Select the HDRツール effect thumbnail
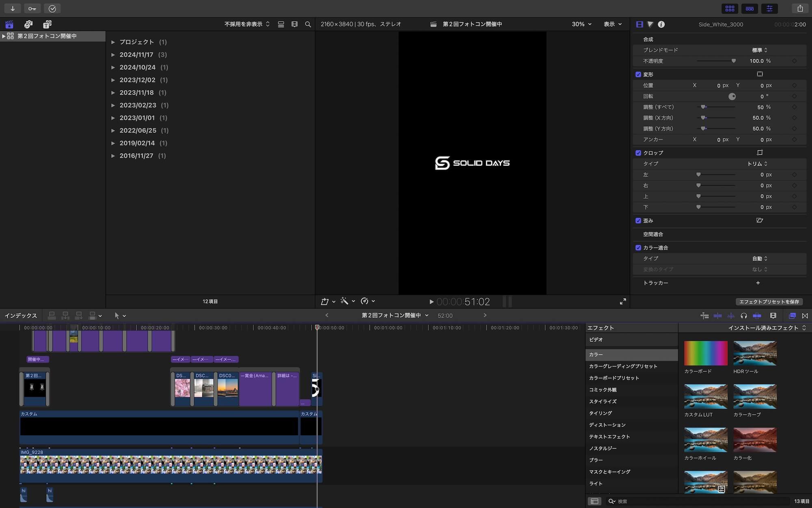The height and width of the screenshot is (508, 812). pos(755,353)
